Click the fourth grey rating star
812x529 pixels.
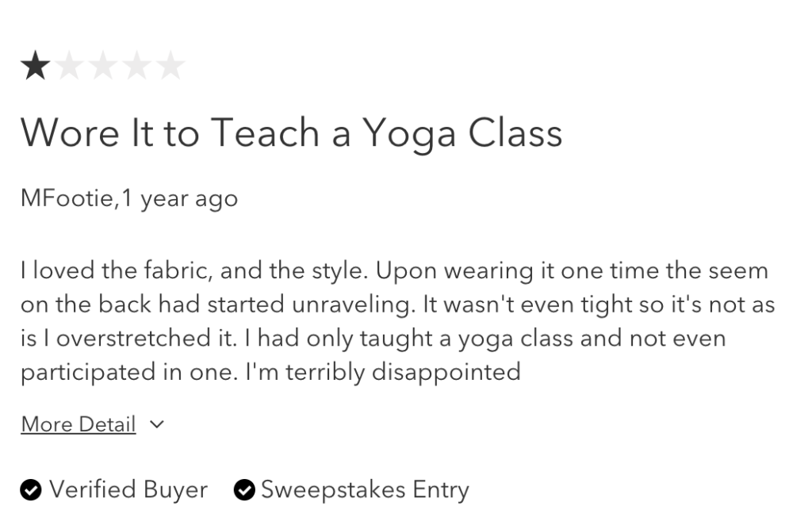(136, 67)
